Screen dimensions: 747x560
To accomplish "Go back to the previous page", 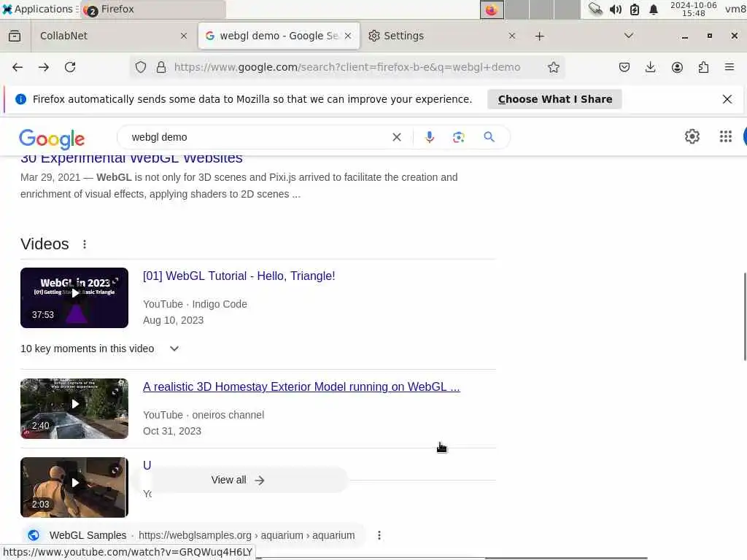I will click(18, 67).
